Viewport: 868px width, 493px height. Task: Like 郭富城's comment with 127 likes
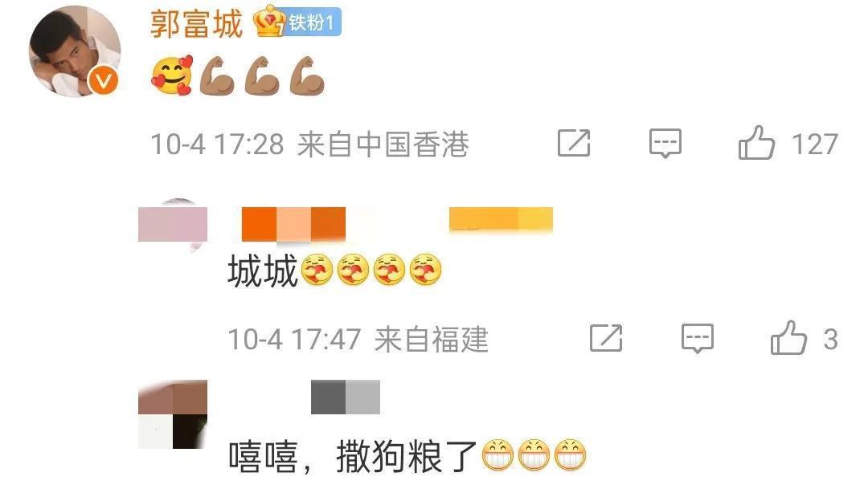tap(756, 143)
